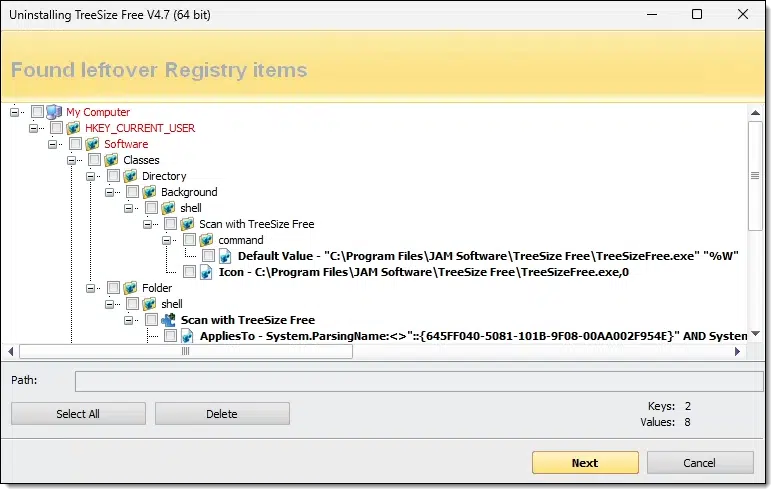Click the Path field
Viewport: 776px width, 494px height.
[x=419, y=381]
